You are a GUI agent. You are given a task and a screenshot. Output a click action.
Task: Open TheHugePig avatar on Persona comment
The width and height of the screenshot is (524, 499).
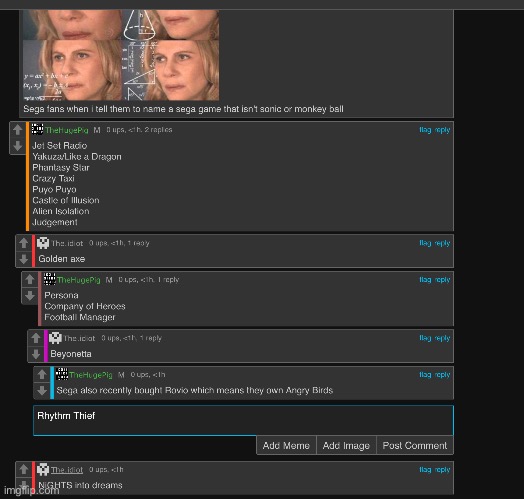tap(49, 279)
